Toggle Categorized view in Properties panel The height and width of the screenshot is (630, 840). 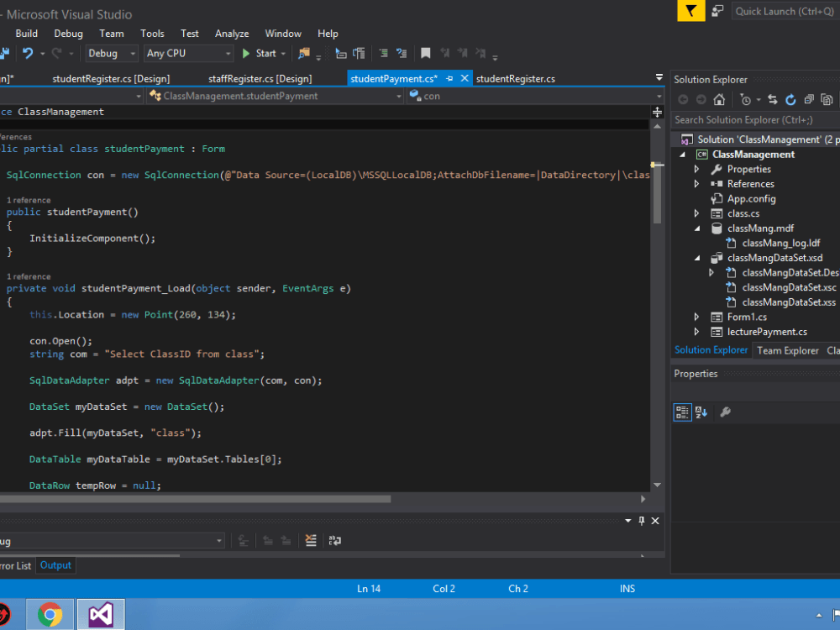point(682,412)
